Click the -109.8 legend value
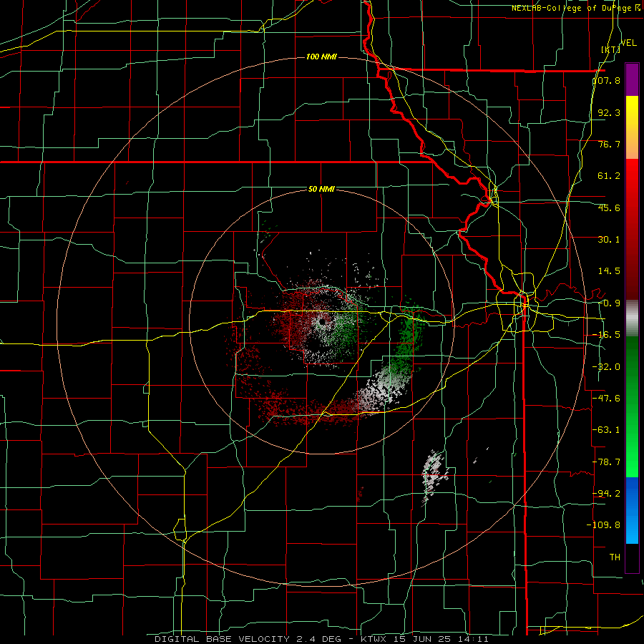This screenshot has width=644, height=644. click(x=604, y=525)
